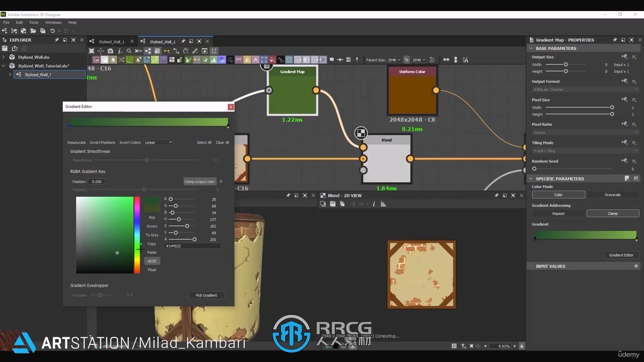
Task: Expand Stylized_Wall.sbs in Explorer
Action: point(4,57)
